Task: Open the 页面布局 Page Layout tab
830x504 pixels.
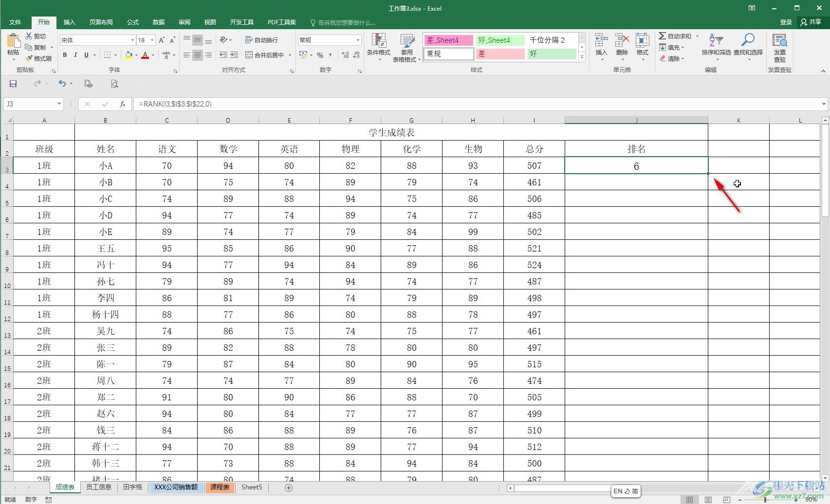Action: [x=101, y=22]
